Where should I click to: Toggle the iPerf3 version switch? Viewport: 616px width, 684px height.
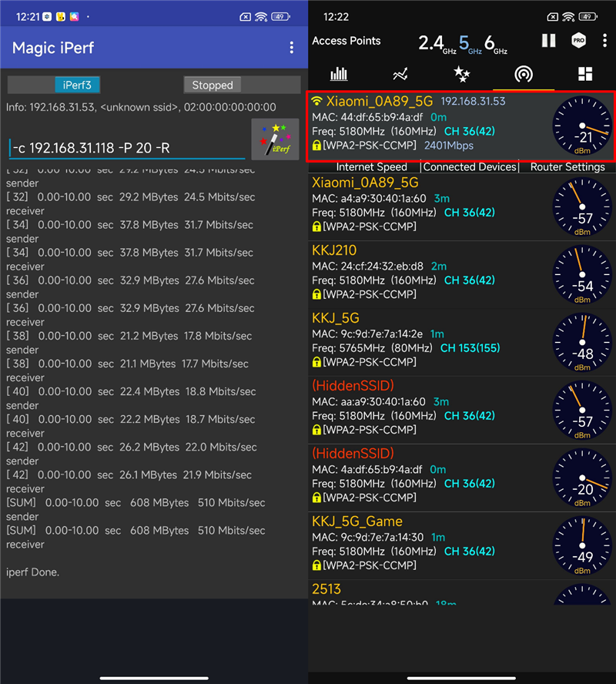[54, 85]
